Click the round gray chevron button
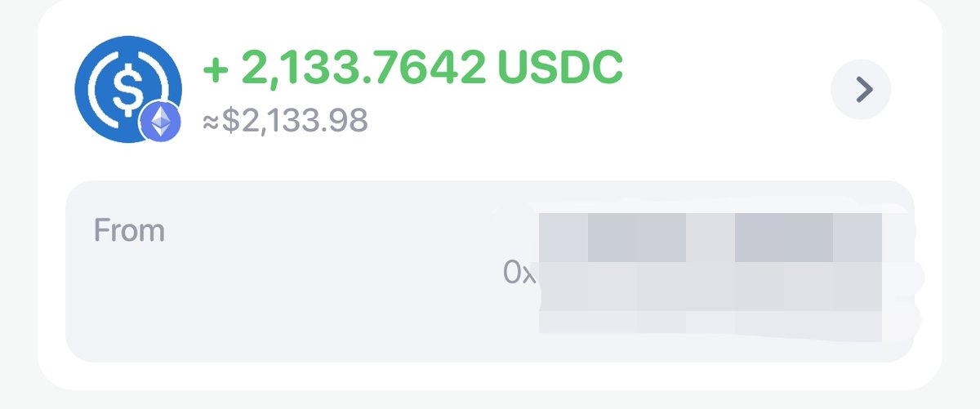This screenshot has height=409, width=980. coord(861,89)
